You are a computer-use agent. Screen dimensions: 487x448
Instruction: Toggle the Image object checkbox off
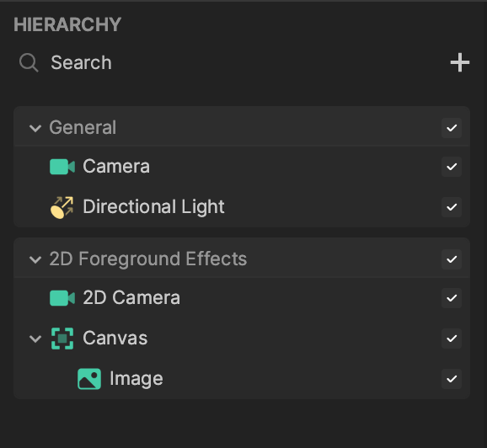tap(452, 379)
